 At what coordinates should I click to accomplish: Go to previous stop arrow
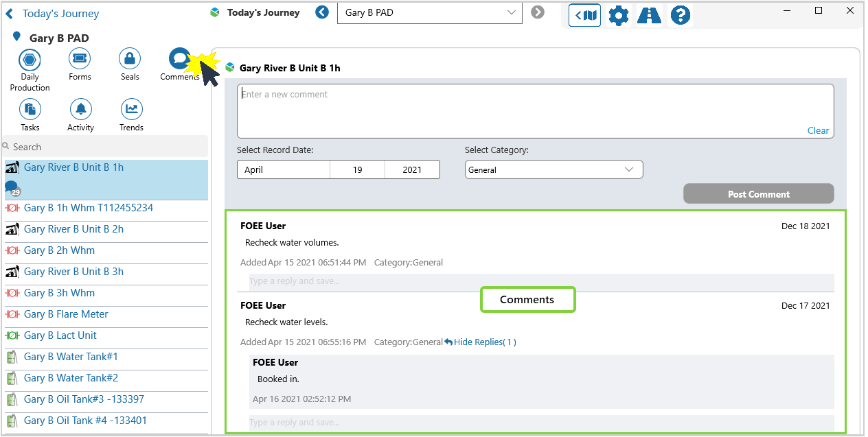pyautogui.click(x=322, y=12)
